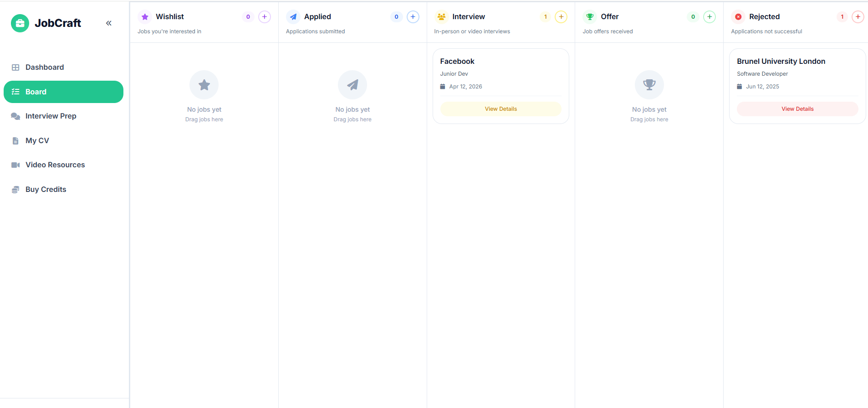
Task: Click the Interview people header icon
Action: (441, 17)
